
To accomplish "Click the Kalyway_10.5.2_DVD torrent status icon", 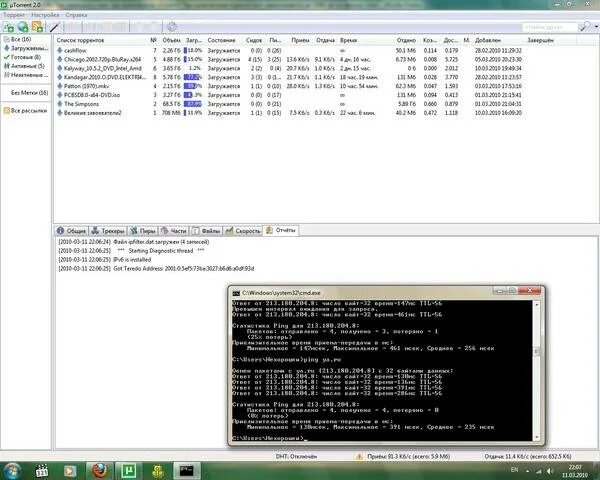I will point(60,68).
